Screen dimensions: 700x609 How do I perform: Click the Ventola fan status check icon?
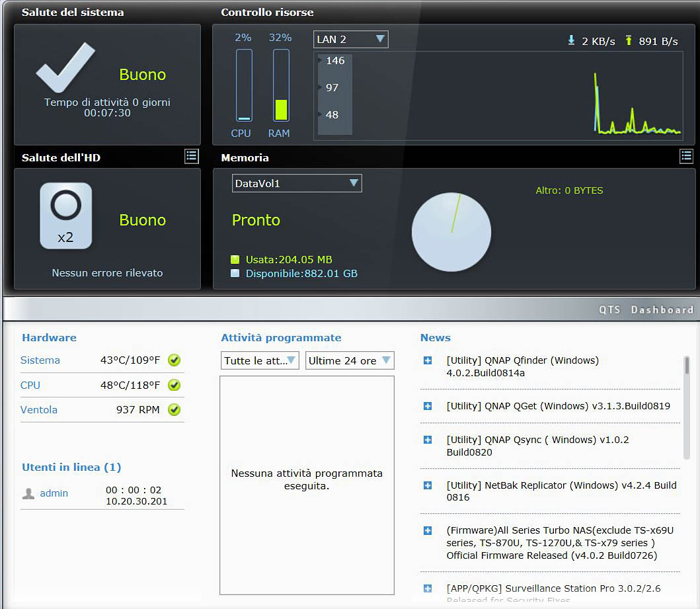coord(174,410)
